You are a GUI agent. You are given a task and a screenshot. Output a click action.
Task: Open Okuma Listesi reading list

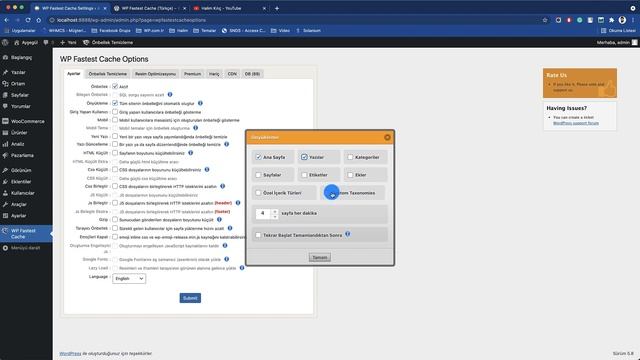click(618, 31)
